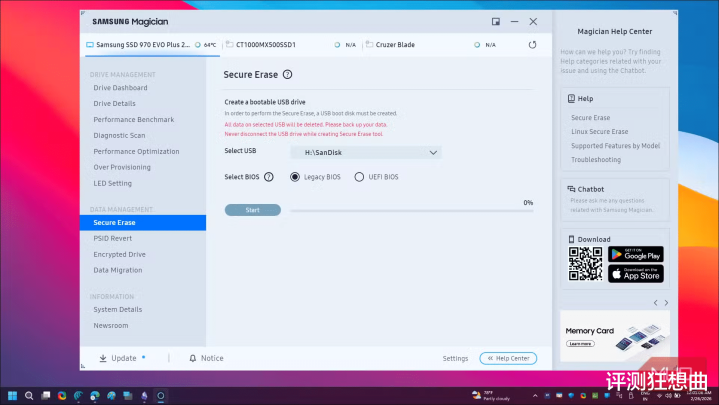Select Secure Erase in sidebar

point(143,222)
